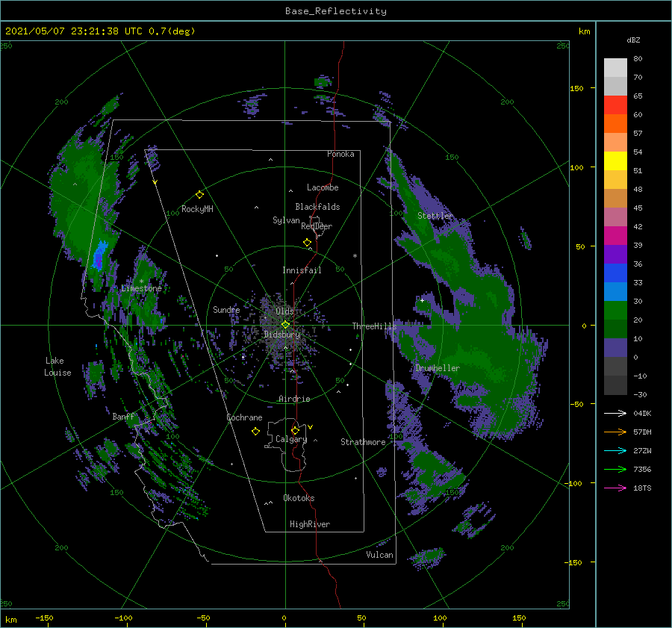This screenshot has height=628, width=672.
Task: Click the white asterisk marker east of Innisfail
Action: pyautogui.click(x=355, y=256)
